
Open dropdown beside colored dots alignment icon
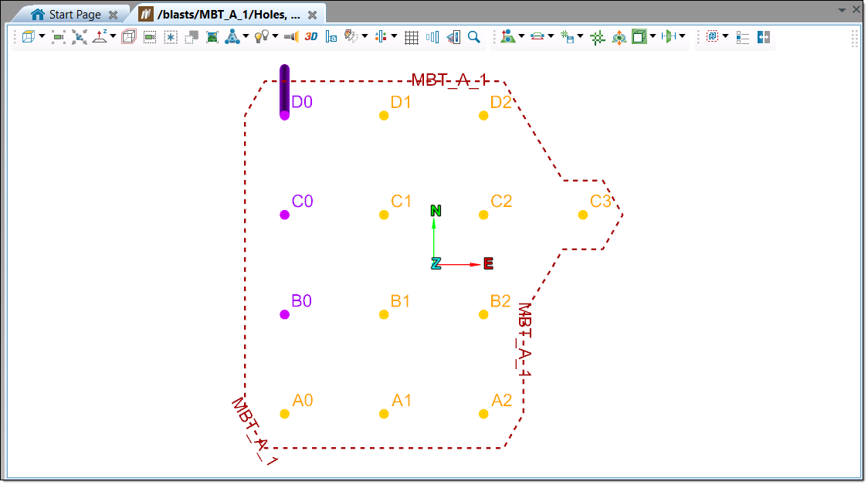[x=394, y=36]
